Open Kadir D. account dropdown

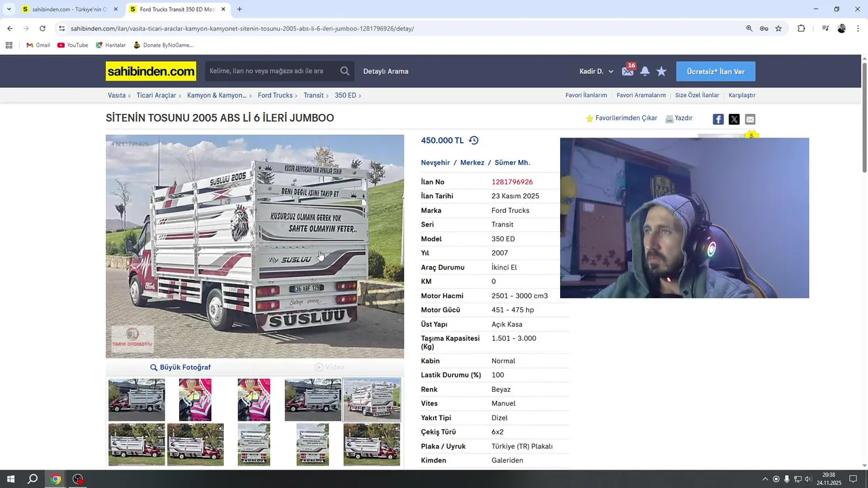(596, 71)
